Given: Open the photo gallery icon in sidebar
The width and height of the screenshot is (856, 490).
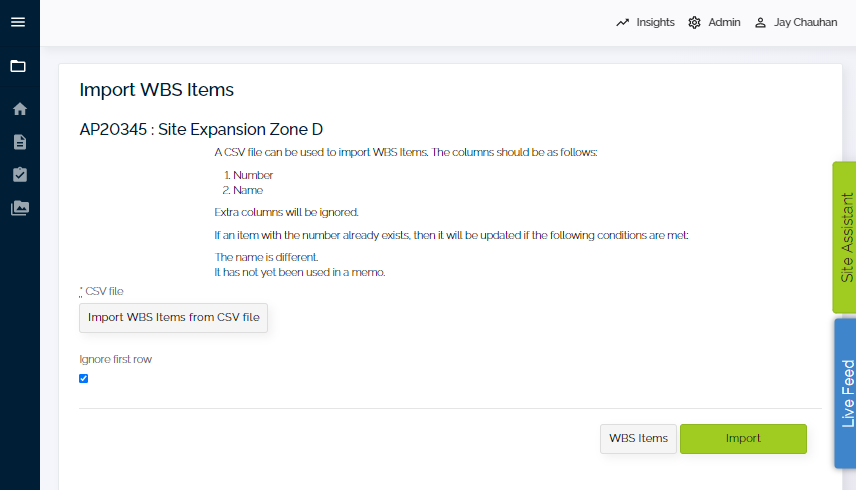Looking at the screenshot, I should (20, 208).
